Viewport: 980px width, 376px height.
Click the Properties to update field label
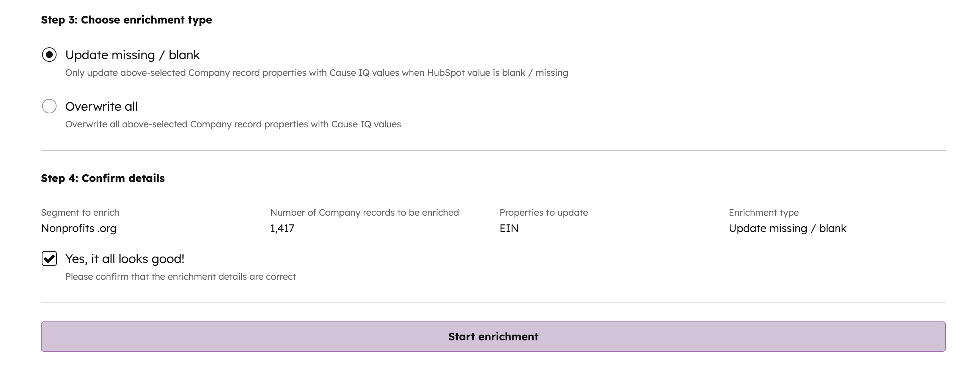pos(543,213)
